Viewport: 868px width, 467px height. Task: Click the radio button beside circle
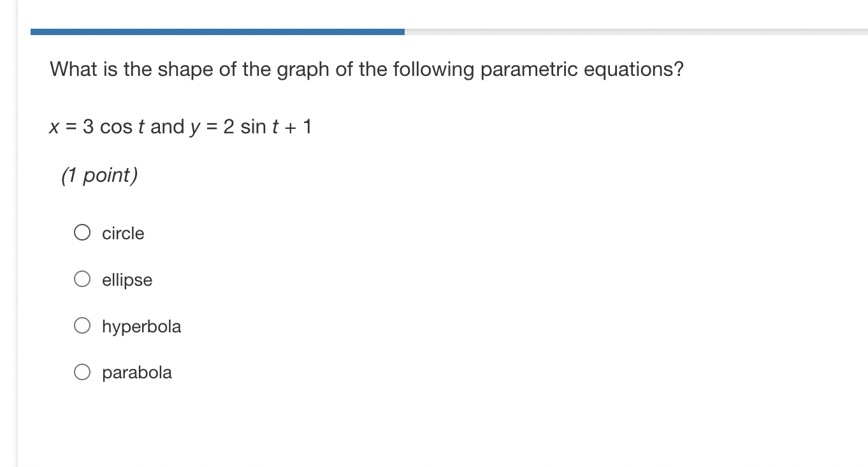pyautogui.click(x=82, y=232)
